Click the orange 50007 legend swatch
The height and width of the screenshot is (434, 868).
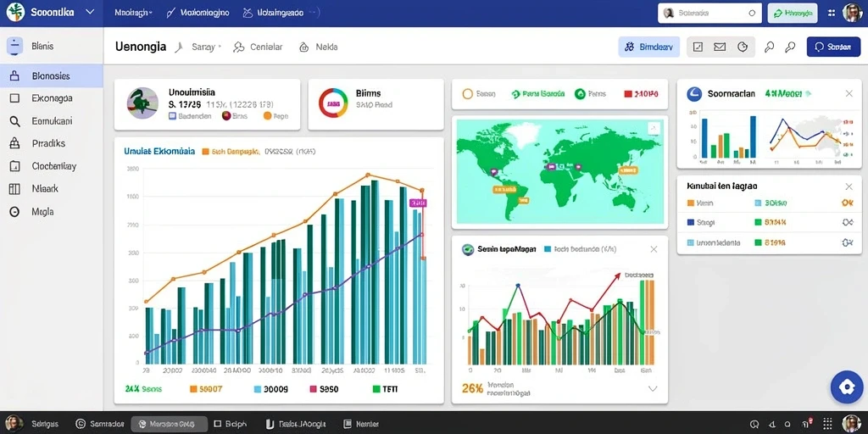click(193, 389)
